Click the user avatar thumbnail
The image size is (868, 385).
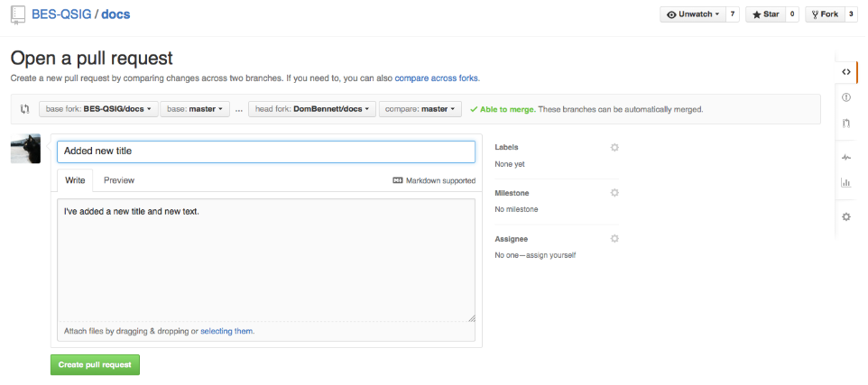pyautogui.click(x=25, y=149)
